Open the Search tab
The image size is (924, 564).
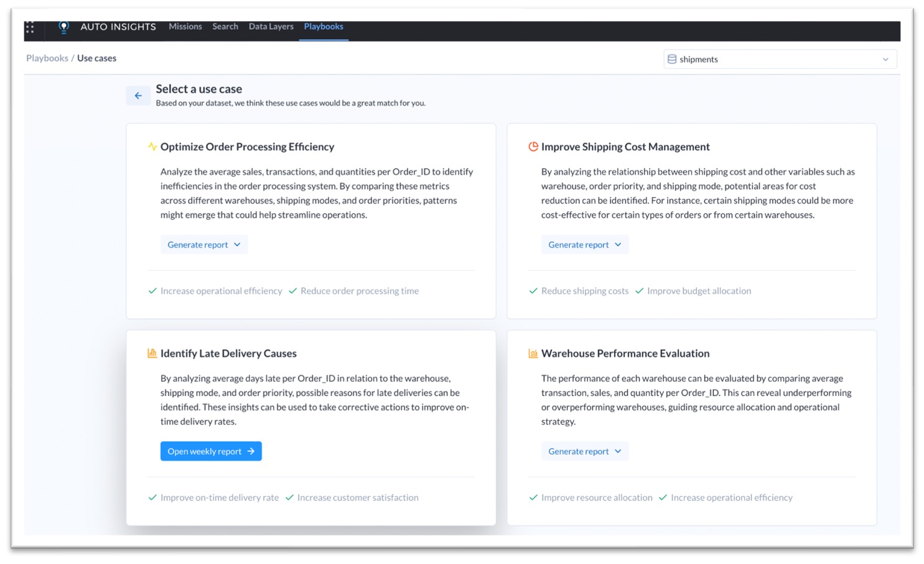225,27
